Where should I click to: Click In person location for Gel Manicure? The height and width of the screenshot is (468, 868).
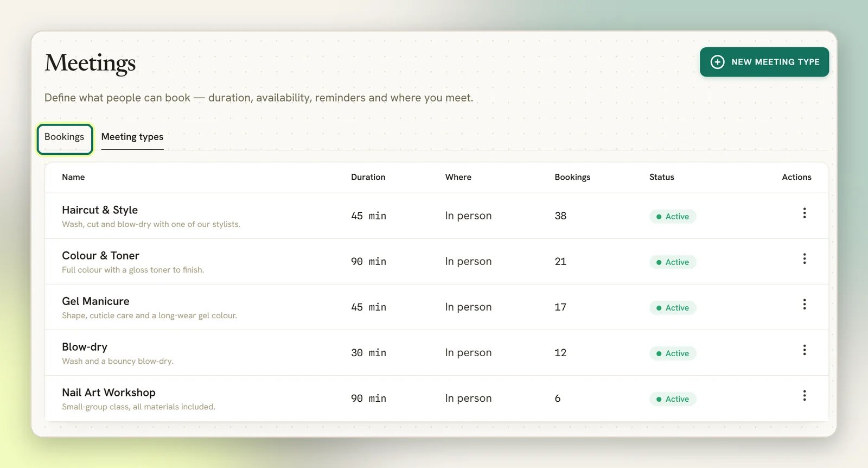[x=468, y=307]
